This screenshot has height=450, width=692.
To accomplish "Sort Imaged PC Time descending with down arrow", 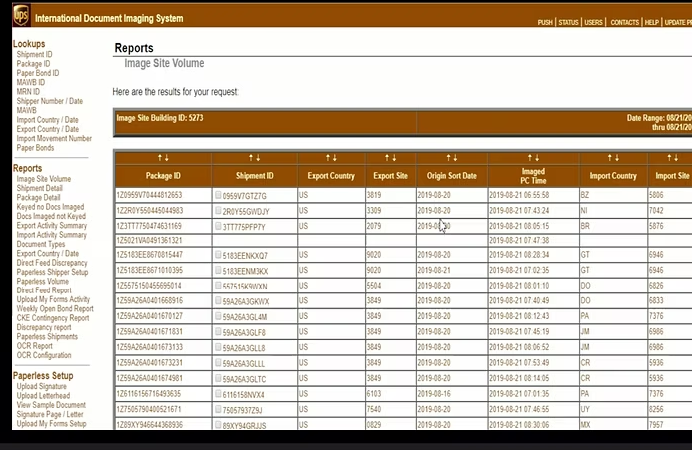I will pyautogui.click(x=537, y=158).
